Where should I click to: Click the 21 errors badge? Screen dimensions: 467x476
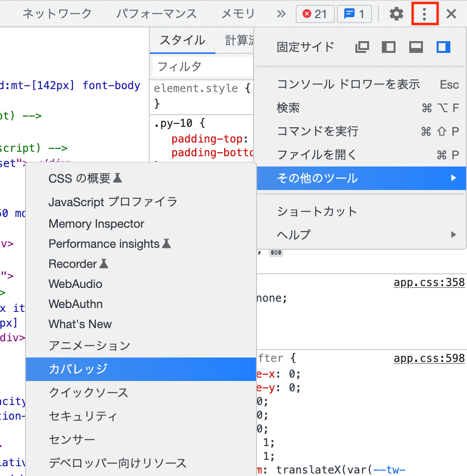315,14
